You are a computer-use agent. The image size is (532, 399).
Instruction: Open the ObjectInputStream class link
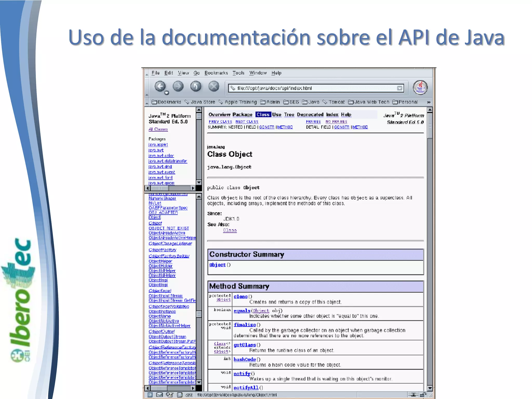click(x=165, y=296)
